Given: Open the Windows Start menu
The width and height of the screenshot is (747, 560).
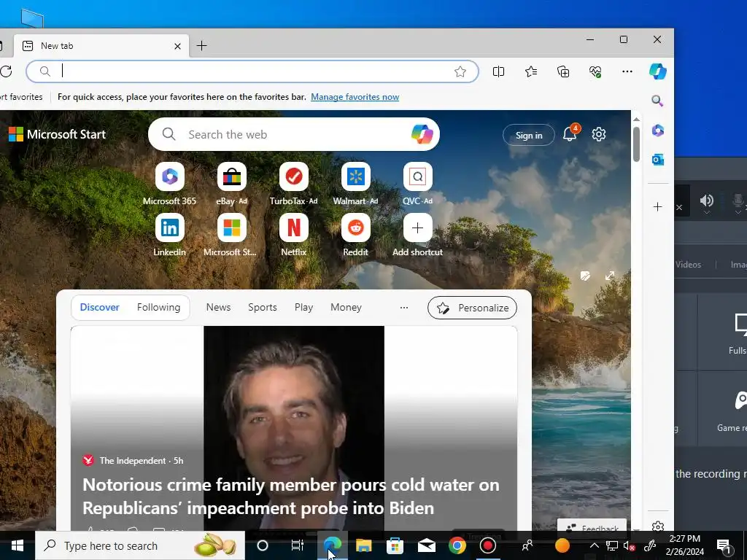Looking at the screenshot, I should click(x=18, y=545).
